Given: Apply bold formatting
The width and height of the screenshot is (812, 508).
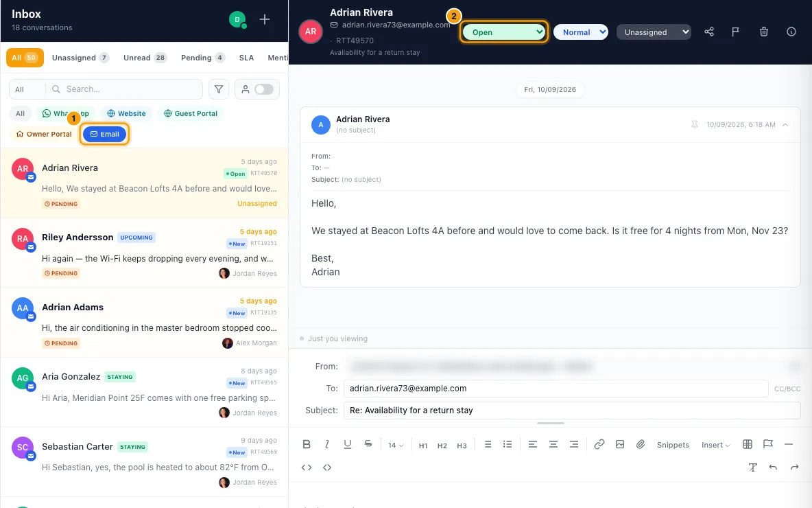Looking at the screenshot, I should click(307, 444).
